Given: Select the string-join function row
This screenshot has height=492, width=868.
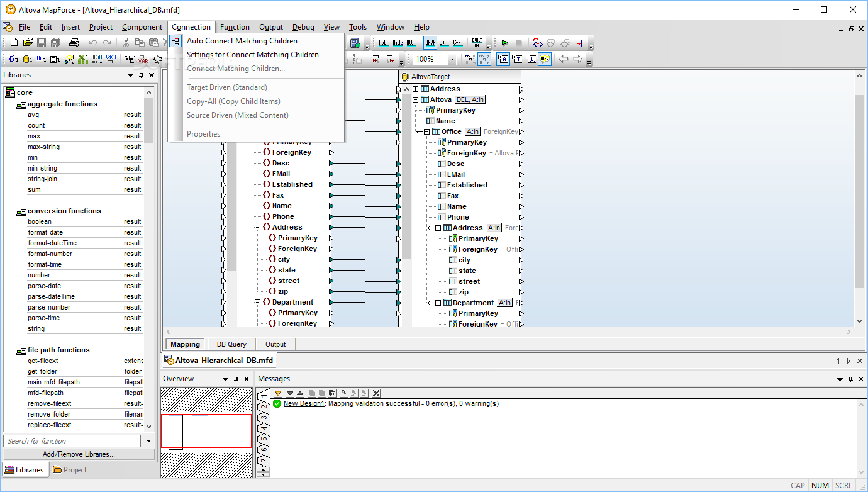Looking at the screenshot, I should click(85, 179).
